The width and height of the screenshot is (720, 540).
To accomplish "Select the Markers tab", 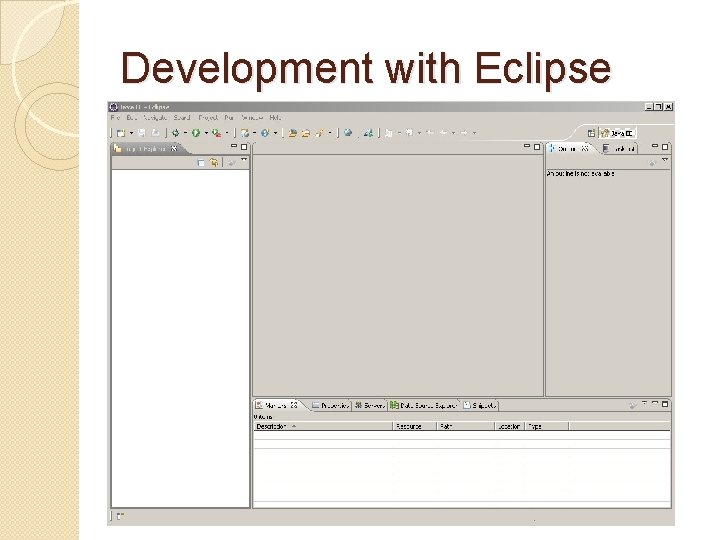I will (x=278, y=405).
